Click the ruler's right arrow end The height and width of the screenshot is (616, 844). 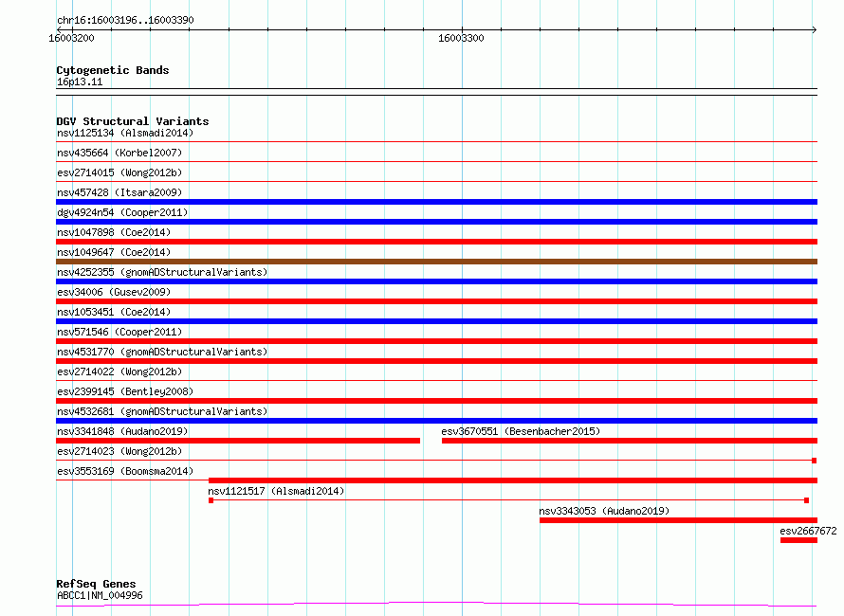[x=815, y=29]
